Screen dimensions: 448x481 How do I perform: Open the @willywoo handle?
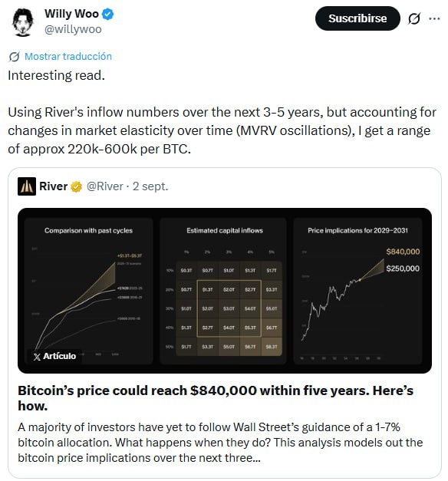[x=73, y=29]
